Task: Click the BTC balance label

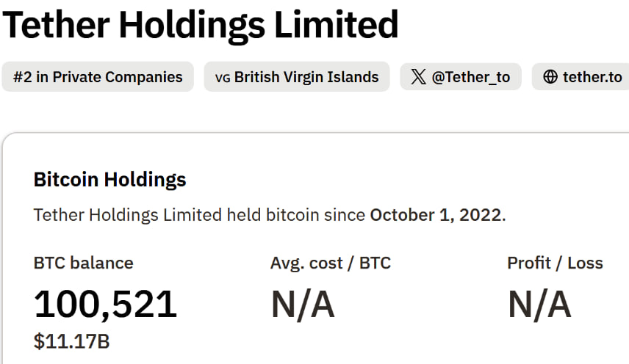Action: click(x=84, y=263)
